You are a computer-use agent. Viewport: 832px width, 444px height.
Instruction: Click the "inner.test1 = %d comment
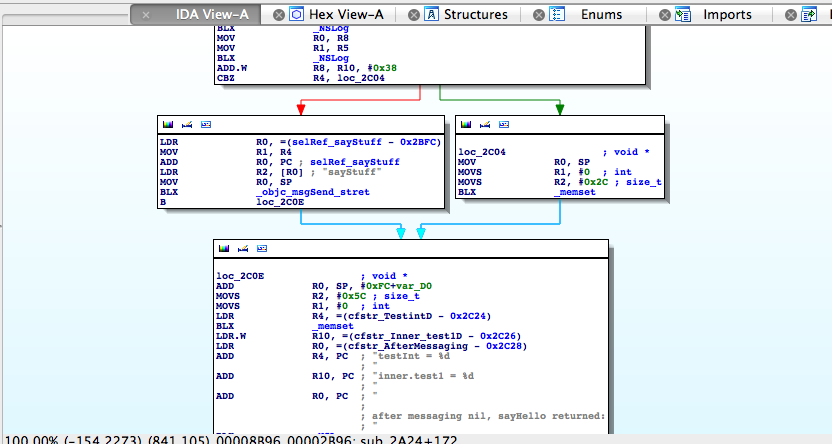pos(423,376)
